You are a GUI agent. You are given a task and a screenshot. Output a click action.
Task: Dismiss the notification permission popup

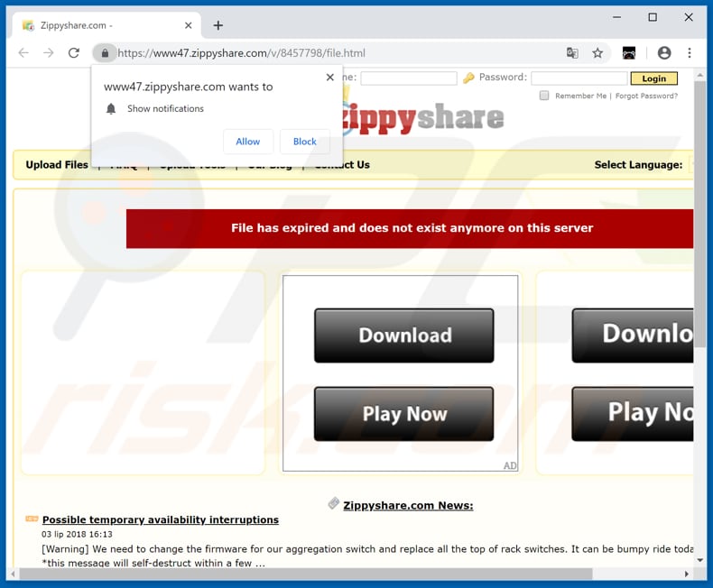tap(330, 78)
